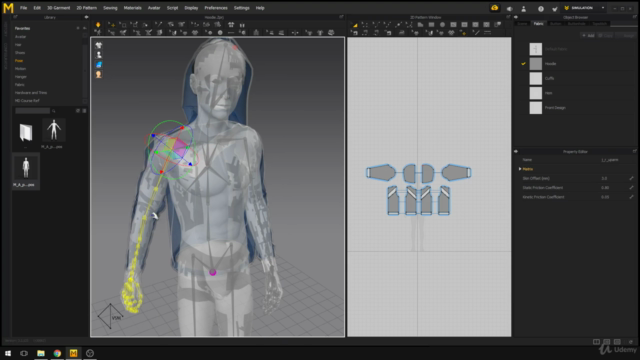Expand the Matrix section in Property Editor
Image resolution: width=640 pixels, height=360 pixels.
(520, 169)
